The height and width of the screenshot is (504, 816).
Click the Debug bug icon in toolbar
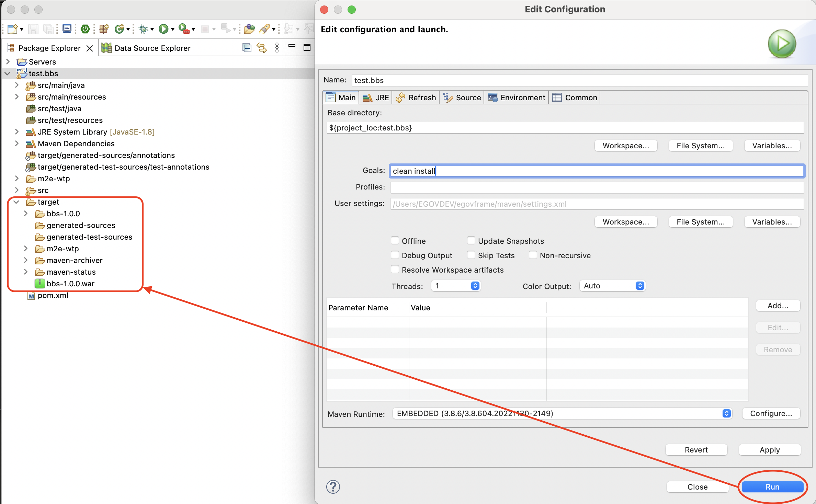pos(143,29)
